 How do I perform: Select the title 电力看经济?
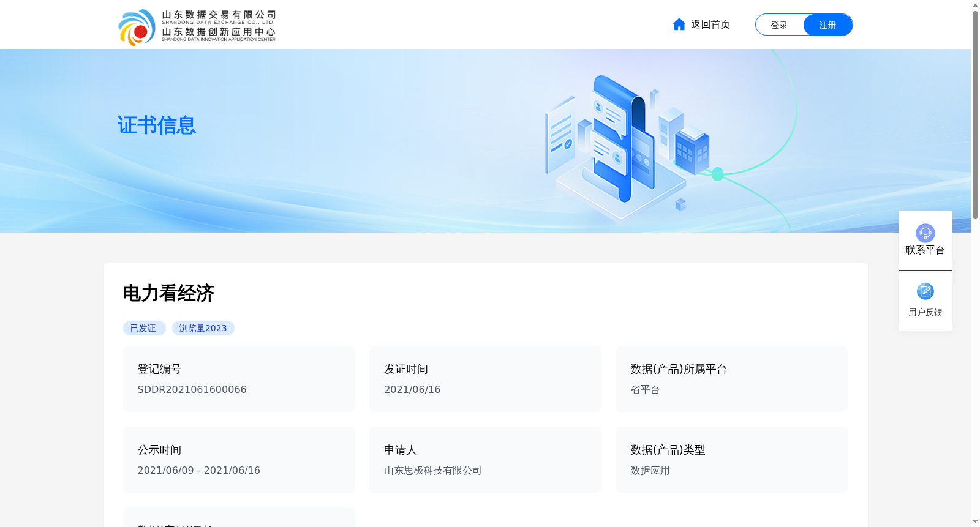point(168,293)
